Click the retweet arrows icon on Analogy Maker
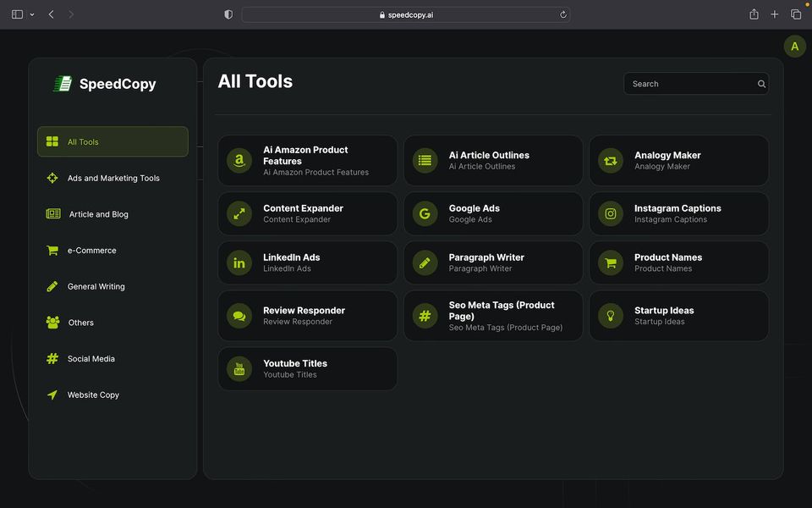812x508 pixels. [611, 161]
